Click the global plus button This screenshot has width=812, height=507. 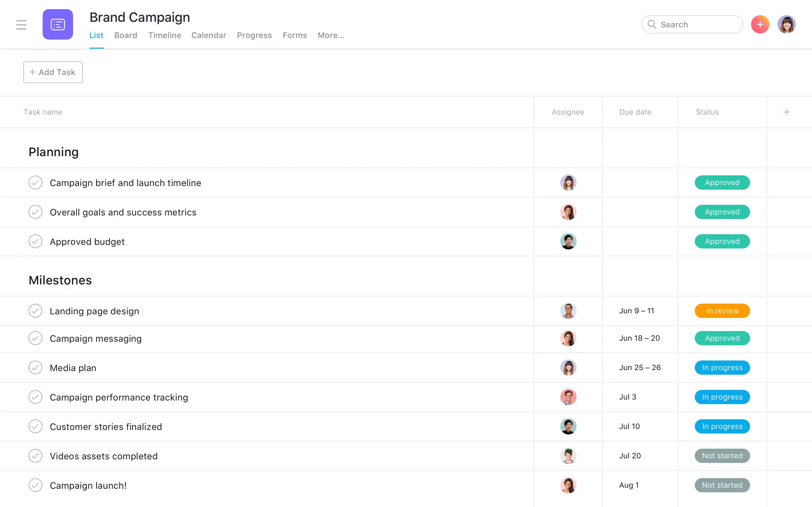point(761,24)
